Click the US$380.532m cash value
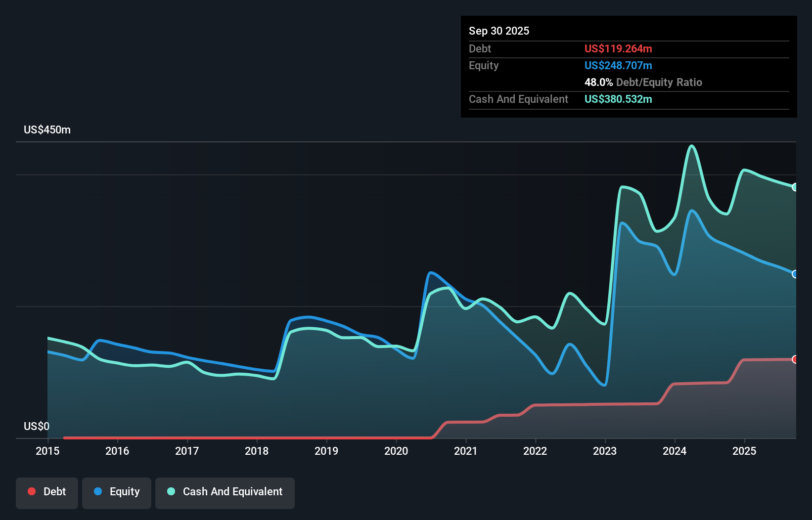 (618, 99)
